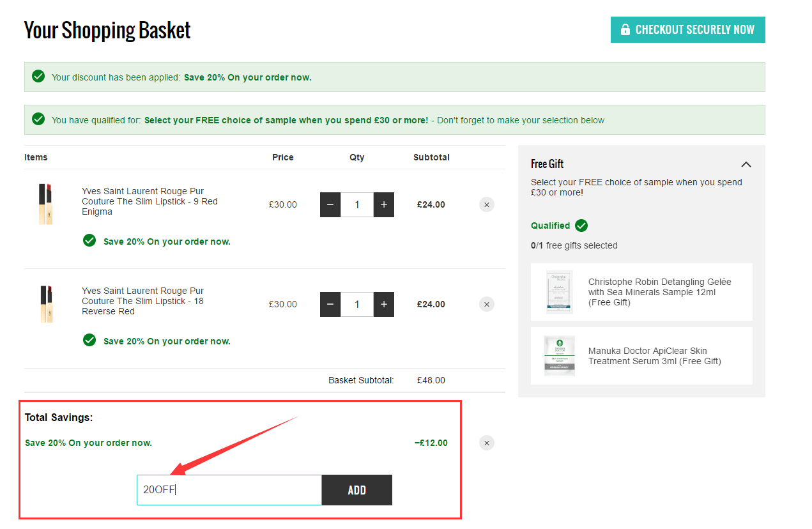This screenshot has height=529, width=812.
Task: Click £30.00 price for 18 Reverse Red
Action: (x=283, y=305)
